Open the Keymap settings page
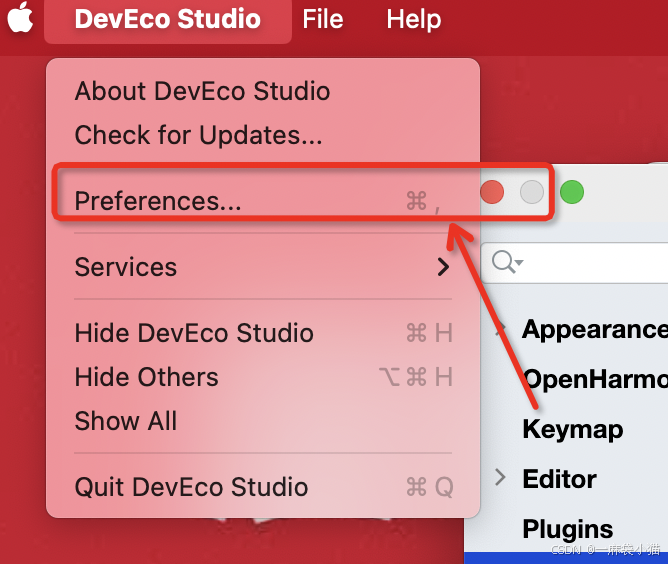This screenshot has height=564, width=668. (572, 429)
